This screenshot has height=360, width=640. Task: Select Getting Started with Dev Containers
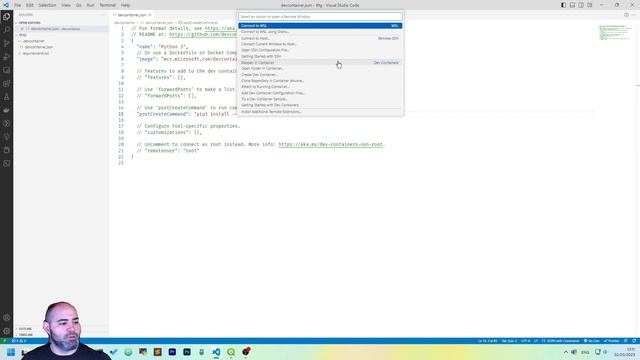point(320,105)
